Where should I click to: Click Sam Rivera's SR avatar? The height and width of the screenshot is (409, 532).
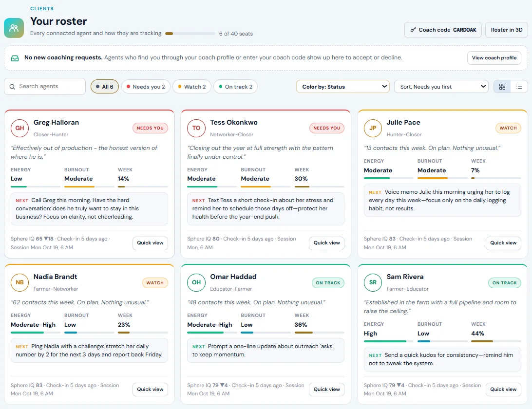(x=373, y=282)
